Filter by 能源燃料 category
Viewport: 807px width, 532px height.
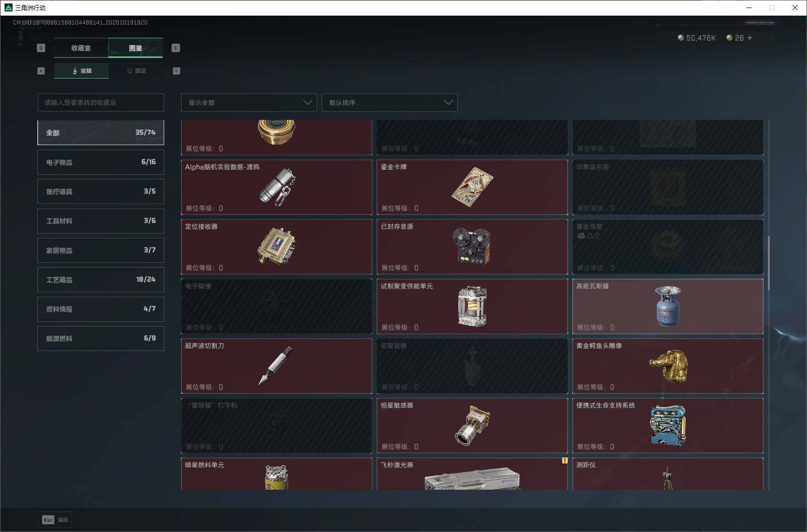pos(101,339)
